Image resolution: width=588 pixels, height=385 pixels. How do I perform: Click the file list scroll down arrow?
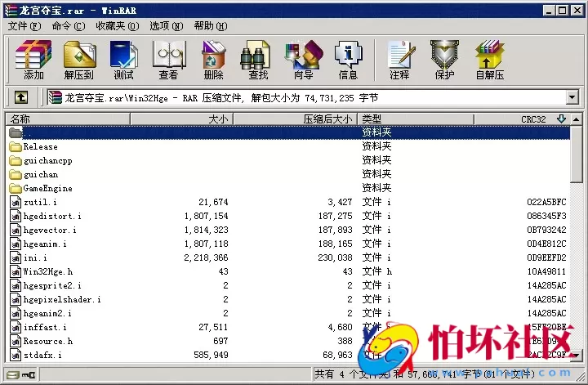(x=577, y=355)
